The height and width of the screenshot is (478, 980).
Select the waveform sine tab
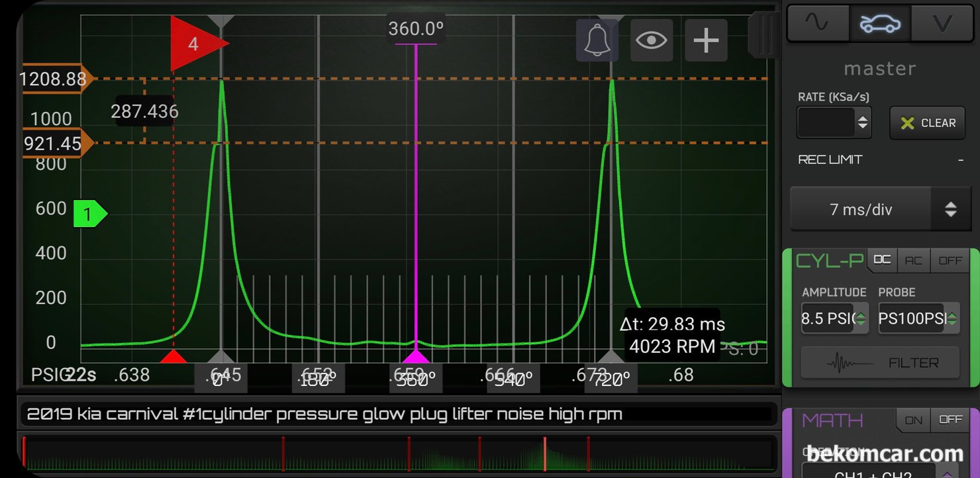coord(817,23)
